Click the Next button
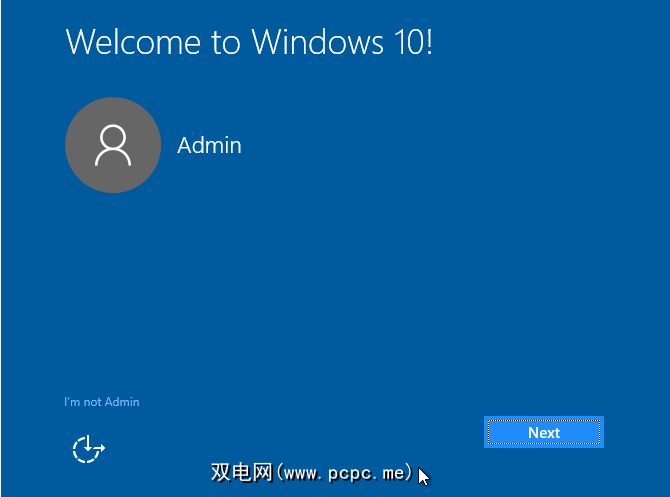Image resolution: width=670 pixels, height=497 pixels. [544, 432]
